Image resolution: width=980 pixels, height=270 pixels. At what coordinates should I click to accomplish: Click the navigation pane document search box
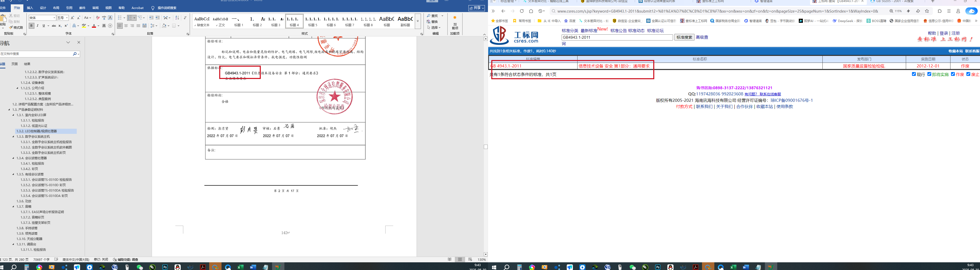pyautogui.click(x=36, y=54)
